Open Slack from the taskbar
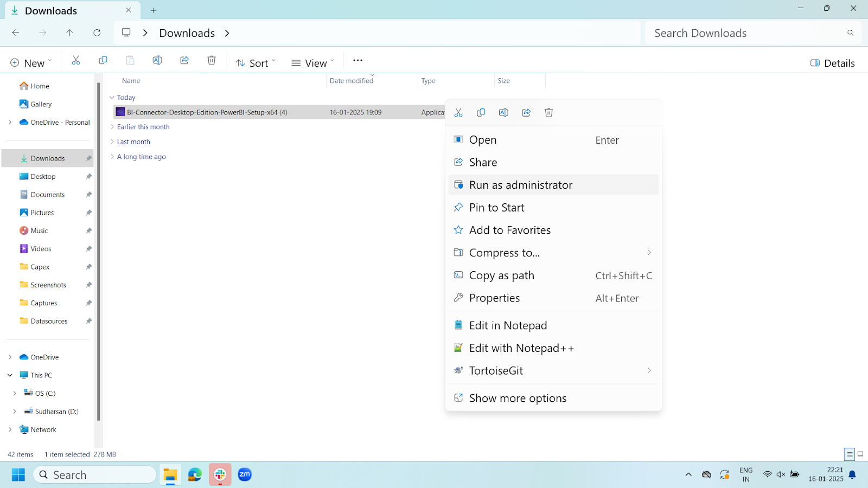The image size is (868, 488). (220, 475)
